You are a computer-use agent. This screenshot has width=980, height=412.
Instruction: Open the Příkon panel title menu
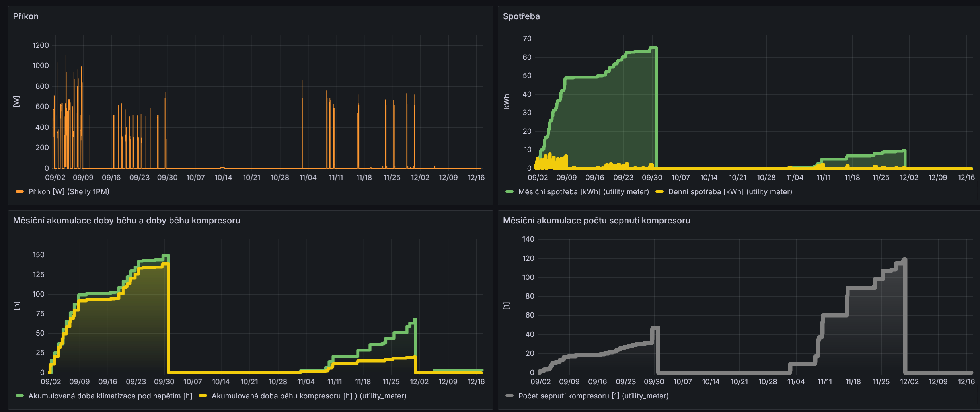tap(26, 16)
